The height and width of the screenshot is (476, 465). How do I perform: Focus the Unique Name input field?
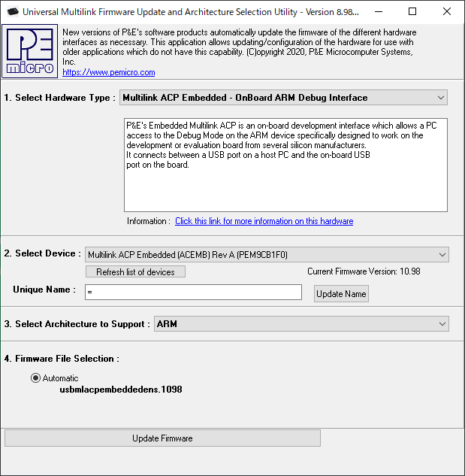(x=193, y=292)
